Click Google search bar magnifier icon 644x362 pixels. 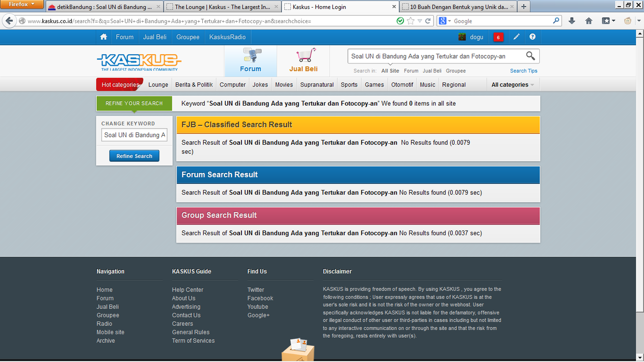[556, 21]
